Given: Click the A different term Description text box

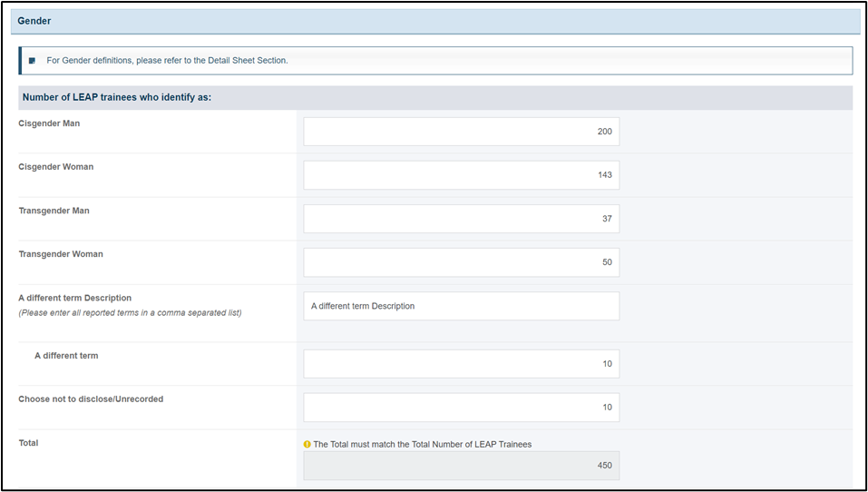Looking at the screenshot, I should tap(461, 306).
